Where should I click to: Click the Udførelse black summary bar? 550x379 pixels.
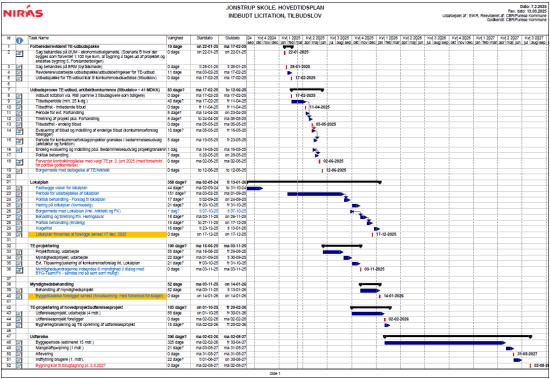(x=457, y=337)
